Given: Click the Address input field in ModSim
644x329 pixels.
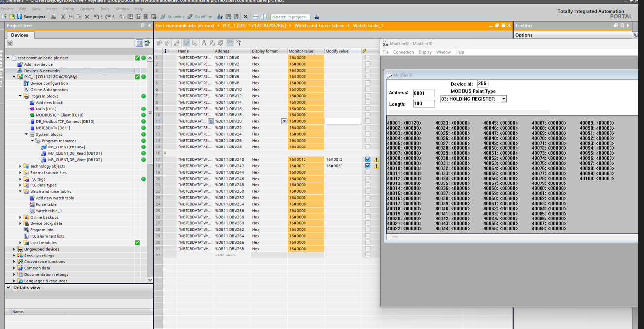Looking at the screenshot, I should coord(423,93).
